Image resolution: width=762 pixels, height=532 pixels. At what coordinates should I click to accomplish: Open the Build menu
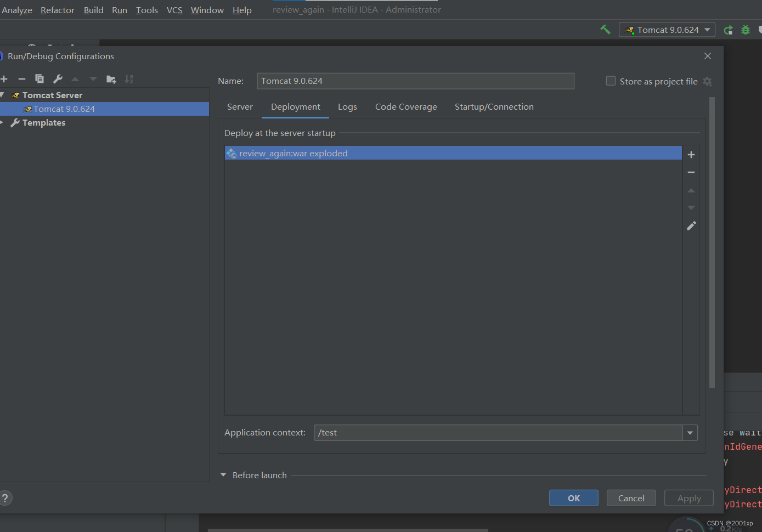(x=94, y=10)
